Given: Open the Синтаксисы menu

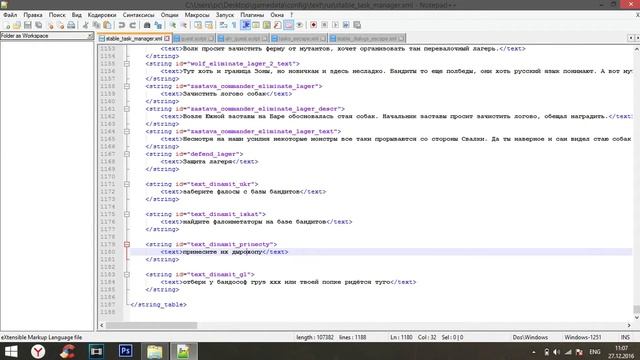Looking at the screenshot, I should pos(138,15).
